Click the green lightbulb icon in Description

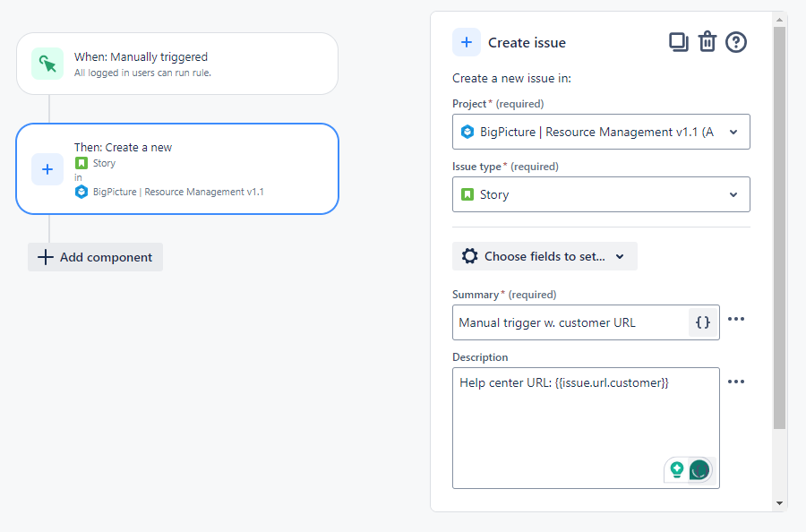click(x=677, y=469)
